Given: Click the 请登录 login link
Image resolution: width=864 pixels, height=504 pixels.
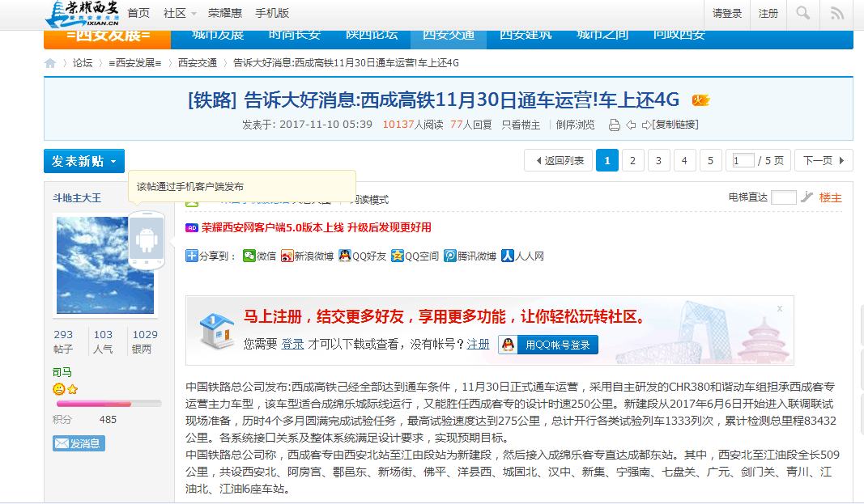Looking at the screenshot, I should pos(727,13).
